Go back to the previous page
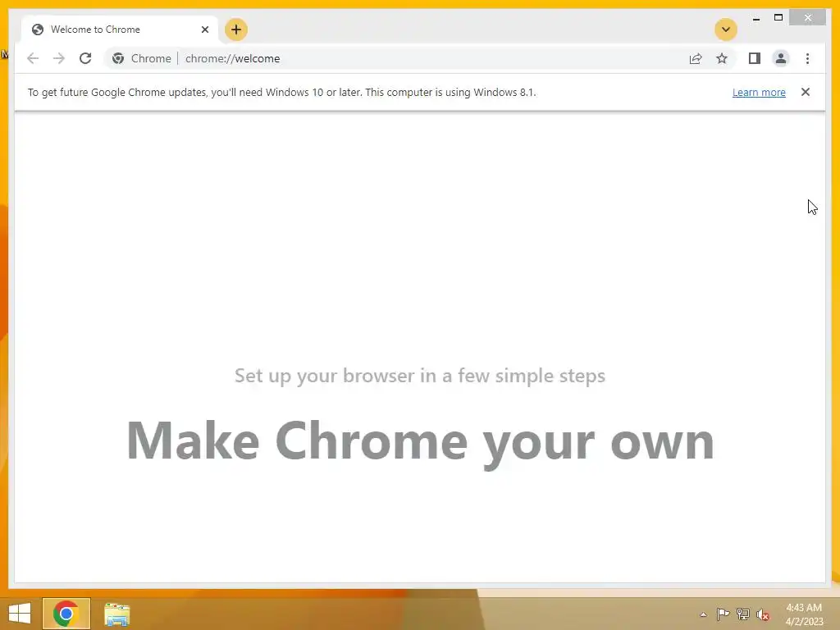 (x=33, y=58)
